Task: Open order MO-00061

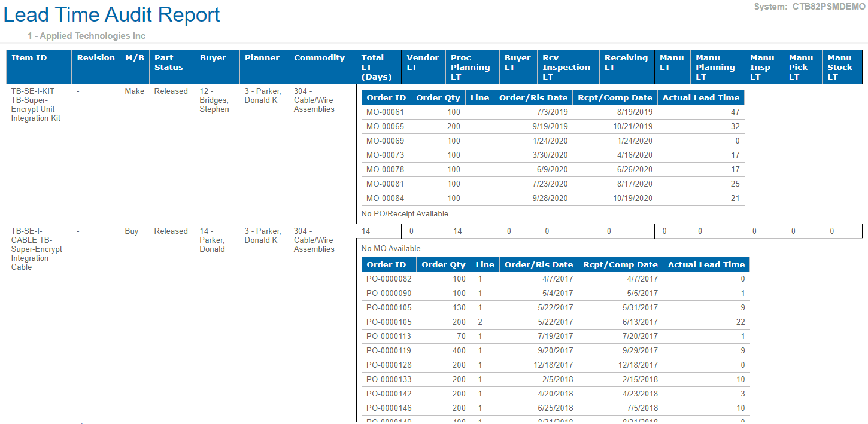Action: pyautogui.click(x=385, y=112)
